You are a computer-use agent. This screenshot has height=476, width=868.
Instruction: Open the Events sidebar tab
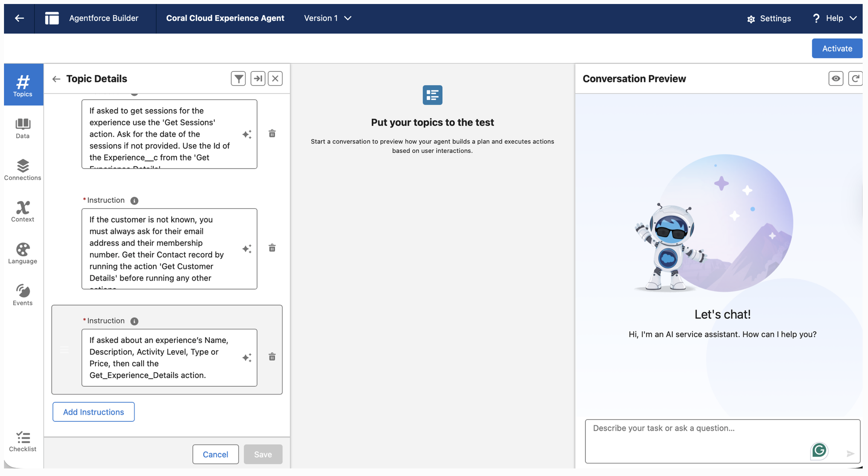tap(23, 295)
